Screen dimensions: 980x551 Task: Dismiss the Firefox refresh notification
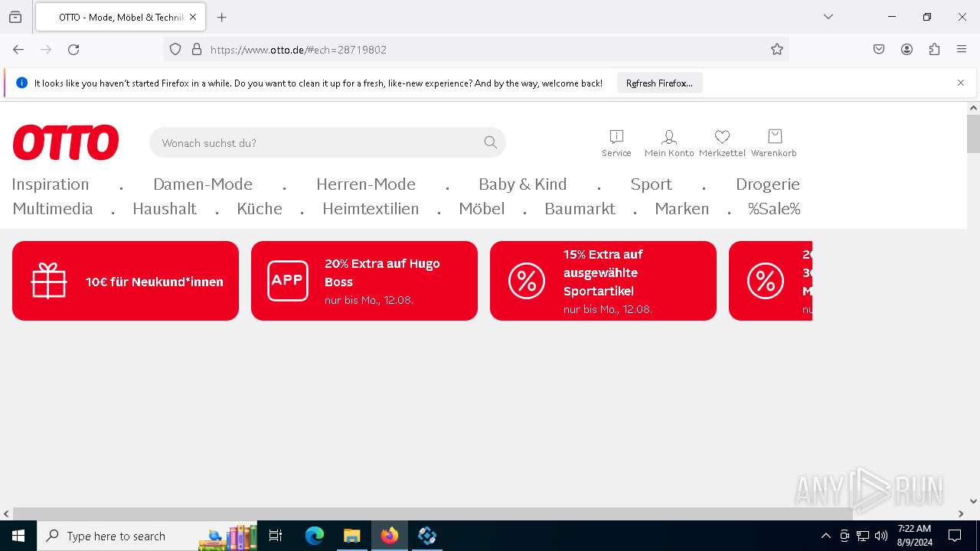coord(961,83)
